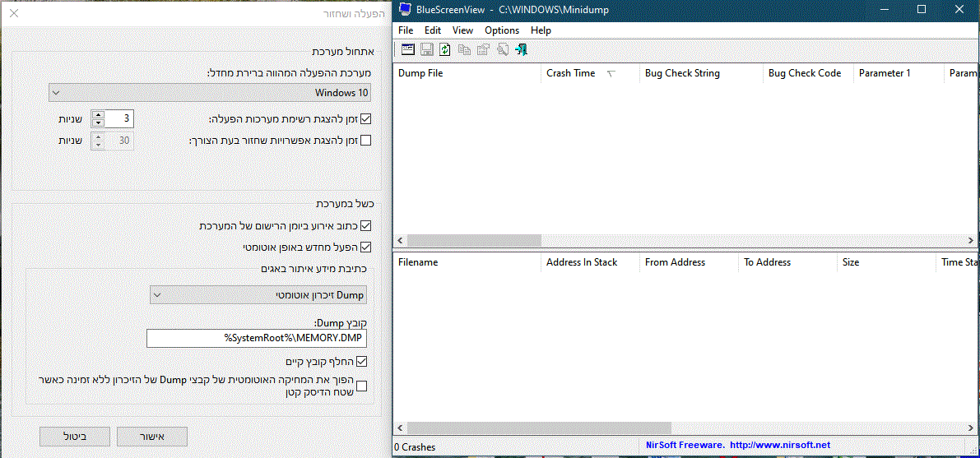The height and width of the screenshot is (458, 980).
Task: Close the הפעלה ושחזור dialog with the X
Action: (x=14, y=12)
